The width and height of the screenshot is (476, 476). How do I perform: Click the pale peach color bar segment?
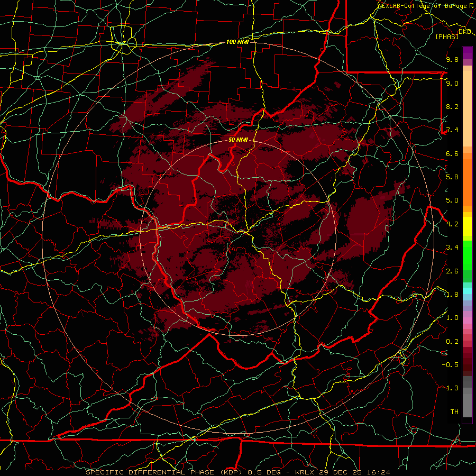467,109
